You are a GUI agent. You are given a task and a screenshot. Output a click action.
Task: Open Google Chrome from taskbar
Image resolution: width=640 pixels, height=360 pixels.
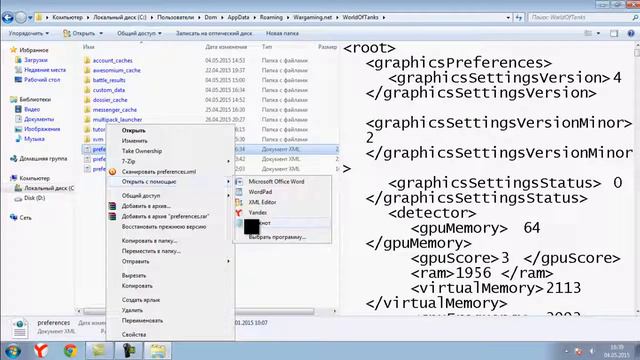70,351
